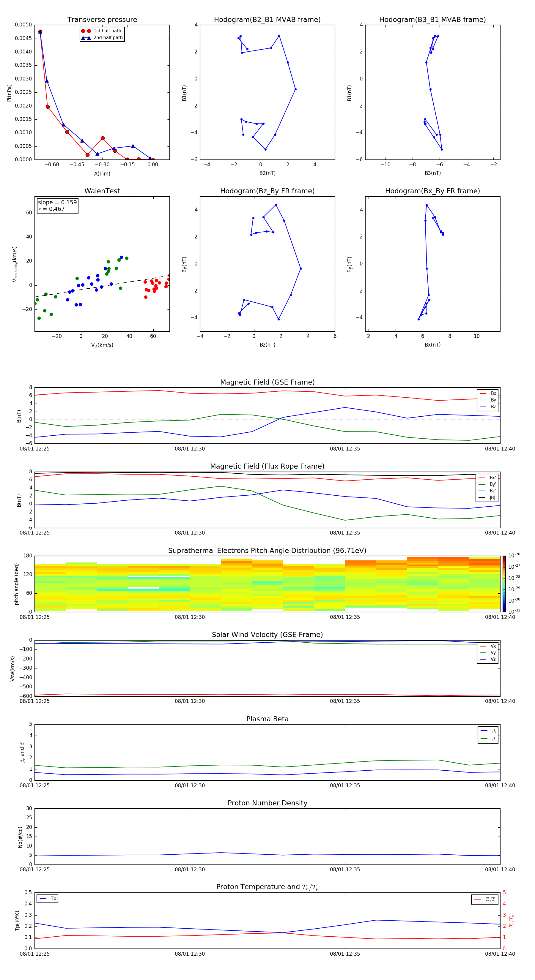
Task: Click the 'Bx(nT)' x-axis label
Action: (x=432, y=345)
